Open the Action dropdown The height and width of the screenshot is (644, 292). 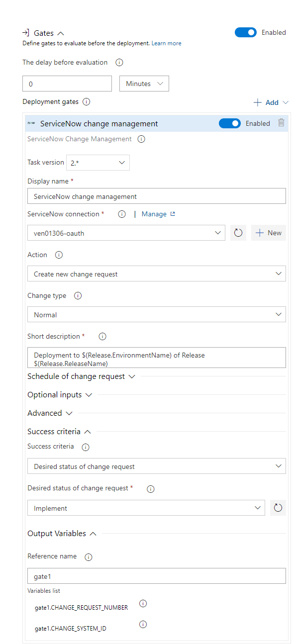click(x=157, y=274)
